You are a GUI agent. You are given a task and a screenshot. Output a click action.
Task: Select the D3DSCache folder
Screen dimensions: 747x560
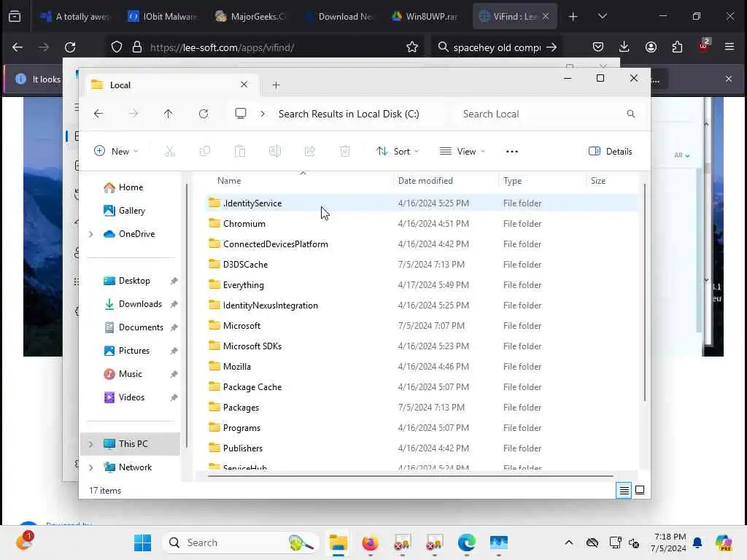(x=422, y=265)
